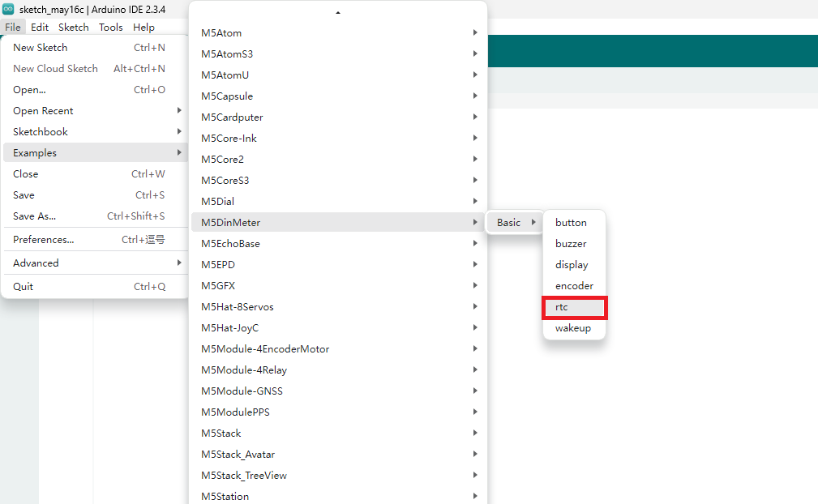
Task: Select Open... in the File menu
Action: point(96,90)
